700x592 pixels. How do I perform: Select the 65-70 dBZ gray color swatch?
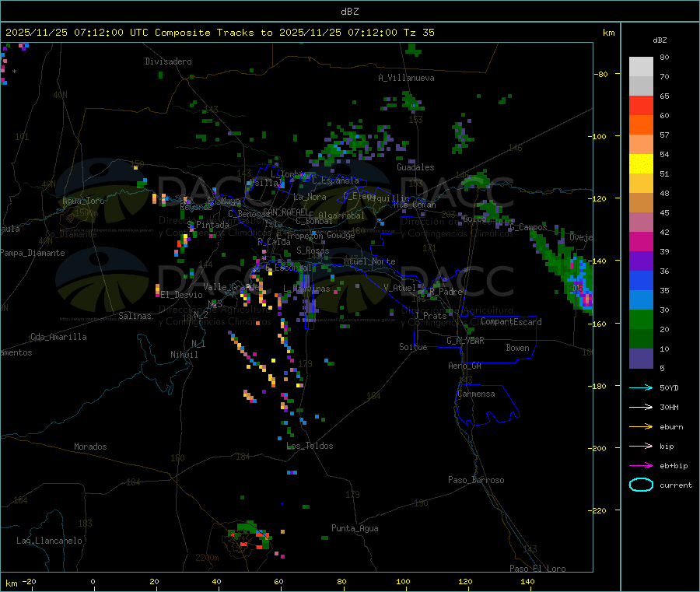[641, 86]
